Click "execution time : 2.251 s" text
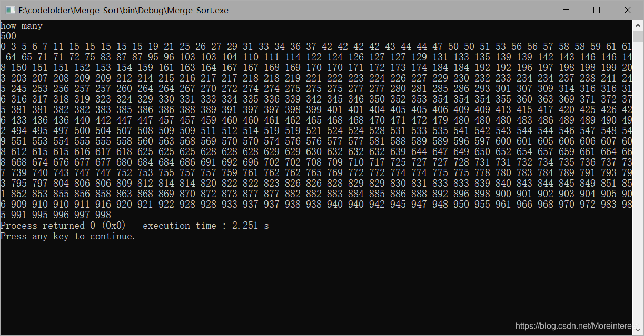 pos(206,226)
